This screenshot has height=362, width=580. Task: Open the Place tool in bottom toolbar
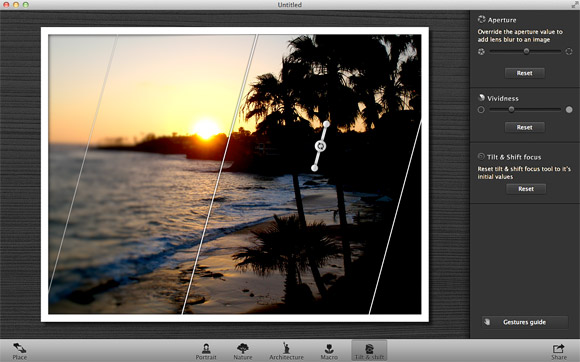coord(20,351)
